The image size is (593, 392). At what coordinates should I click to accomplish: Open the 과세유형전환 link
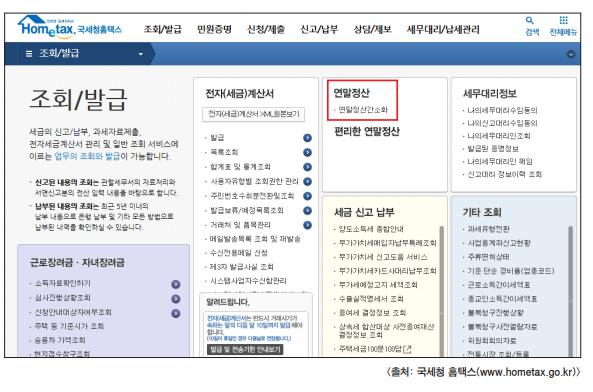coord(488,229)
